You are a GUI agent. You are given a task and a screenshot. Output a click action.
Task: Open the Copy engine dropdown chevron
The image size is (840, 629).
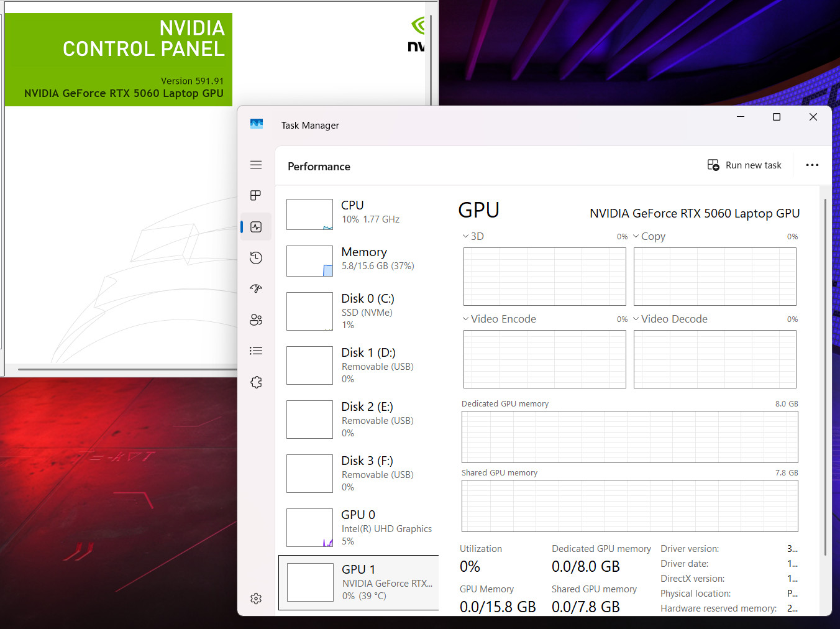pyautogui.click(x=636, y=236)
